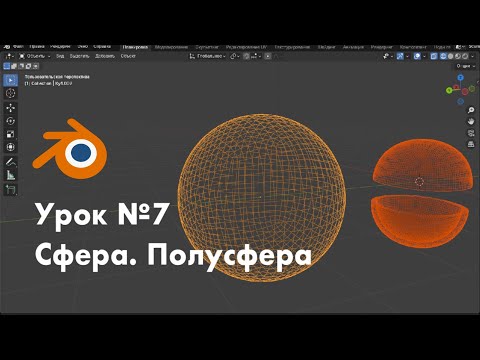Open the pivot point dropdown
This screenshot has width=480, height=360.
[x=235, y=56]
